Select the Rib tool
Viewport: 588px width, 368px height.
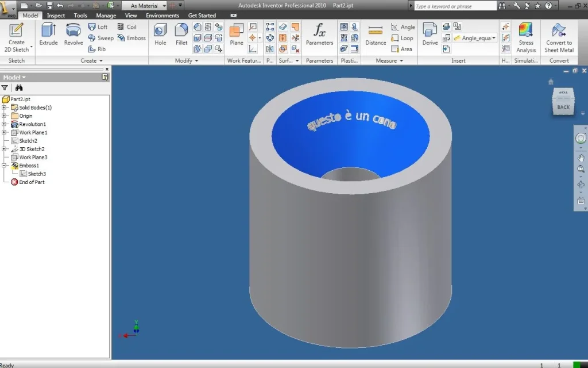click(x=96, y=49)
